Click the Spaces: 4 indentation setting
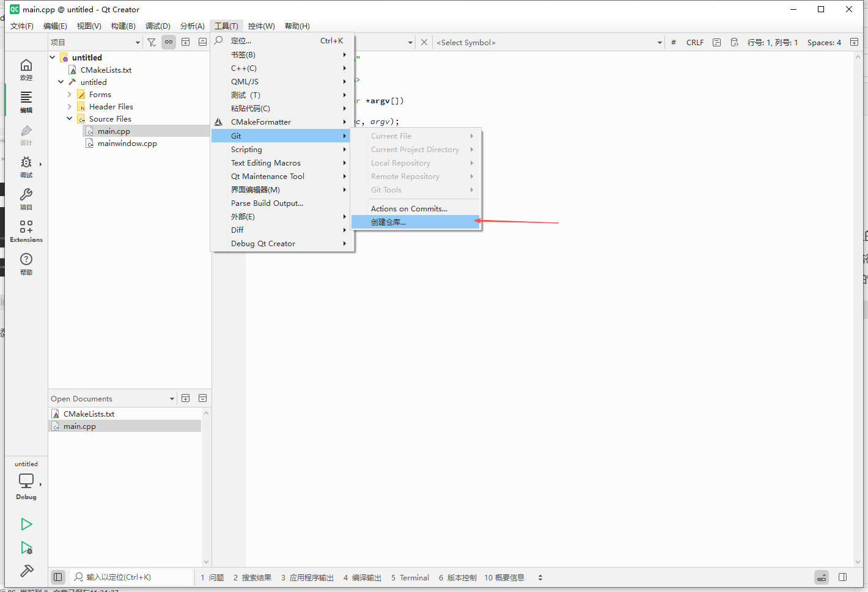 click(x=824, y=42)
